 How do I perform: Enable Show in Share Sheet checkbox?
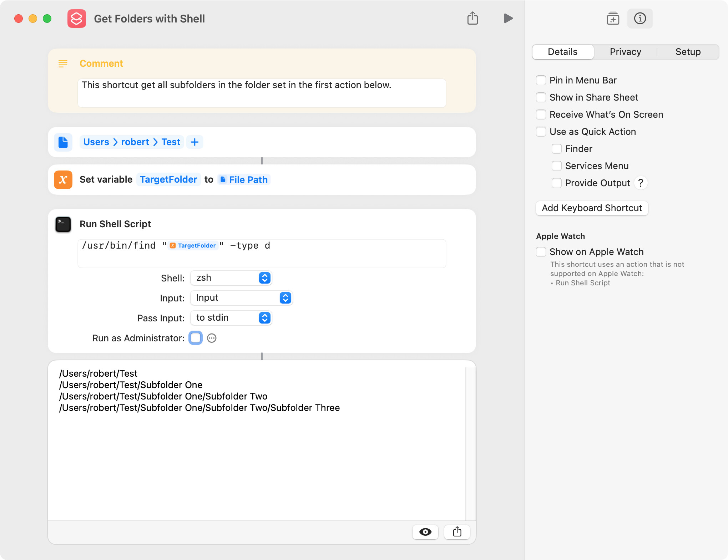[541, 97]
